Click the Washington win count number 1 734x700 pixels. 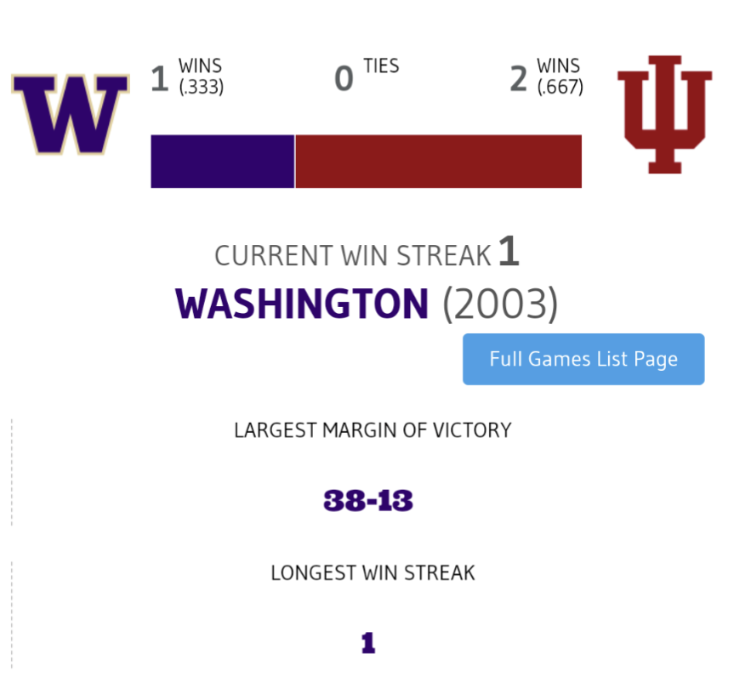point(159,79)
